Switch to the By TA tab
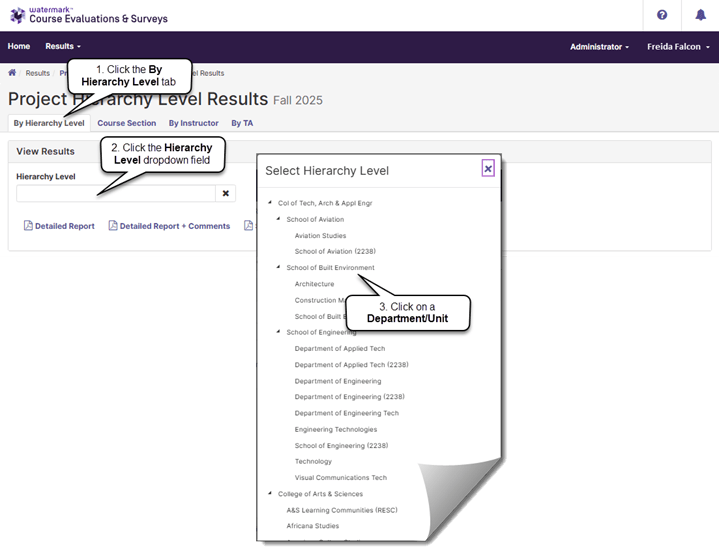Screen dimensions: 719x551 point(242,123)
